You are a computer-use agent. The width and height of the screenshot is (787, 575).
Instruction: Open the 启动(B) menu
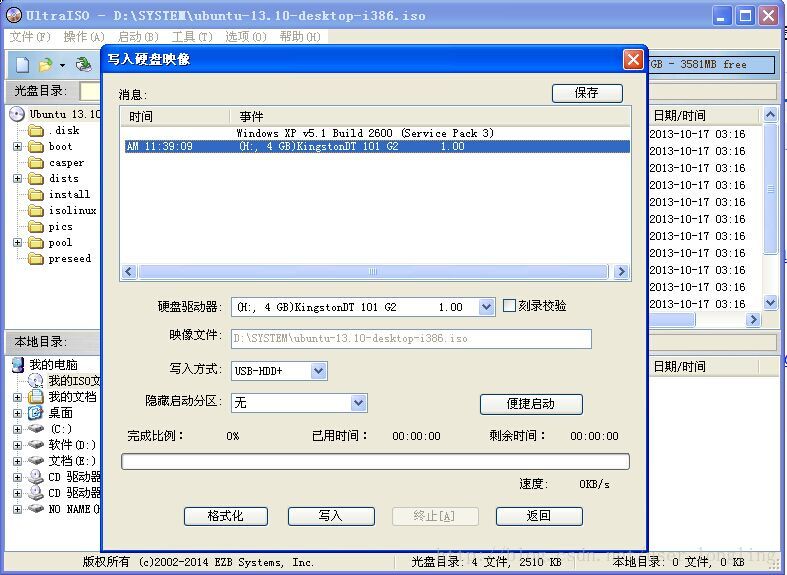pyautogui.click(x=138, y=37)
